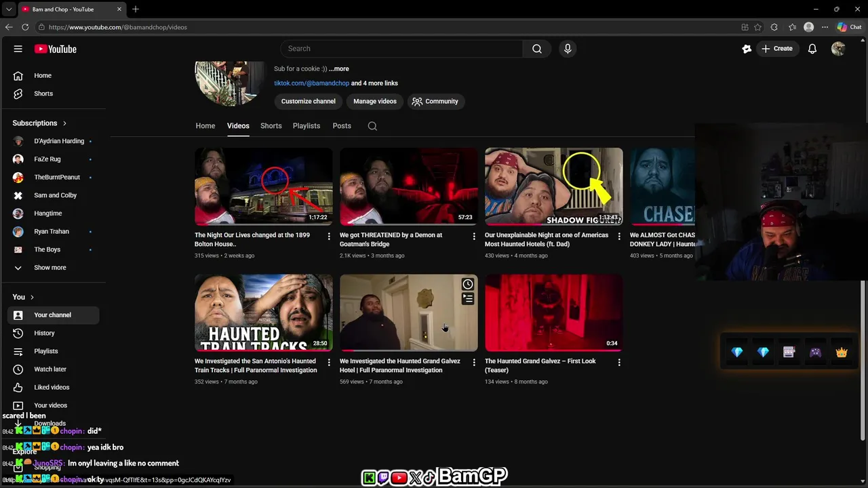Open the tab list dropdown at top-left
This screenshot has height=488, width=868.
8,9
